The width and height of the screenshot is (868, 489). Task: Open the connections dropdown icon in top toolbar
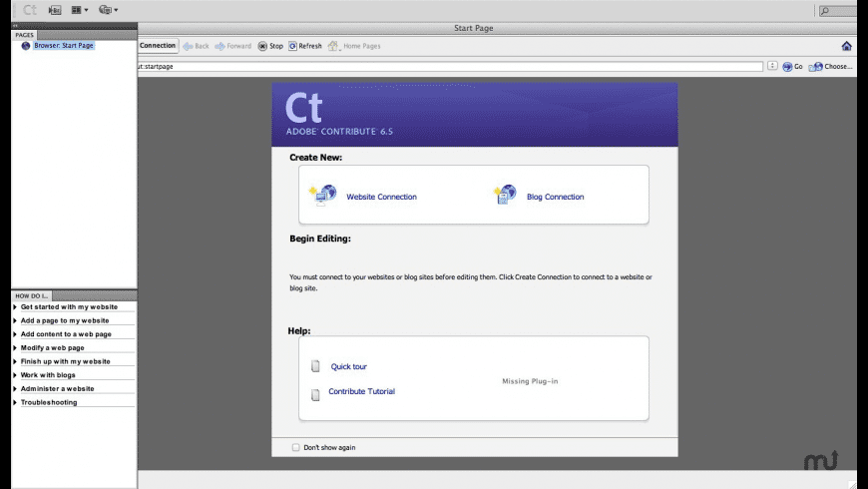tap(108, 10)
